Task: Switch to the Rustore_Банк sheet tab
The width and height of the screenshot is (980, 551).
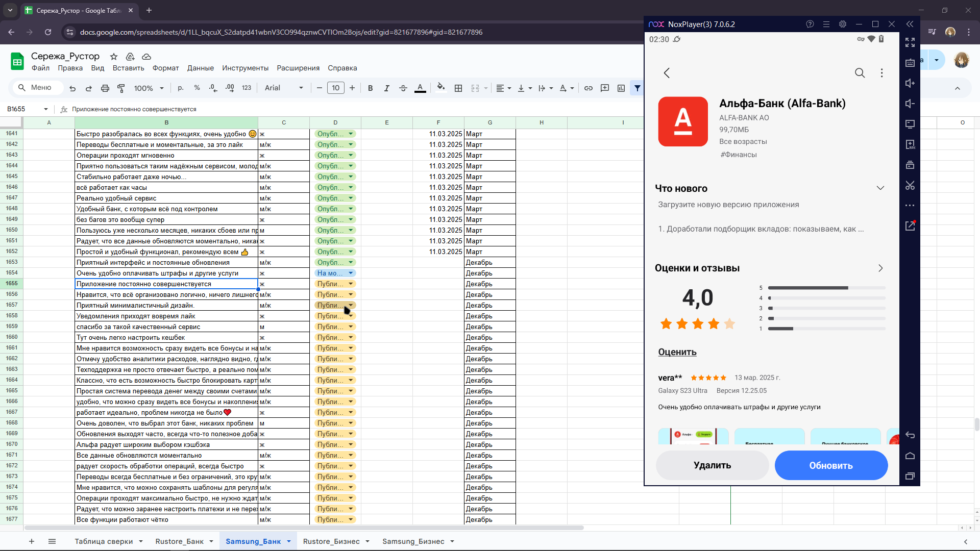Action: coord(180,541)
